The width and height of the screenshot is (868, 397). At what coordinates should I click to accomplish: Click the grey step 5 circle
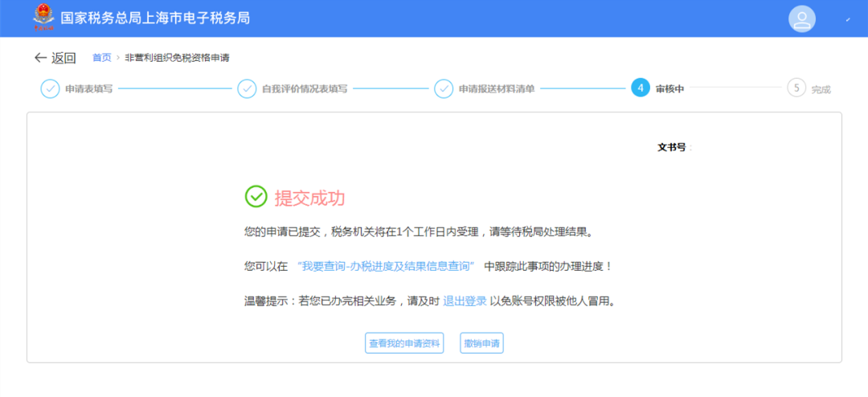[796, 88]
